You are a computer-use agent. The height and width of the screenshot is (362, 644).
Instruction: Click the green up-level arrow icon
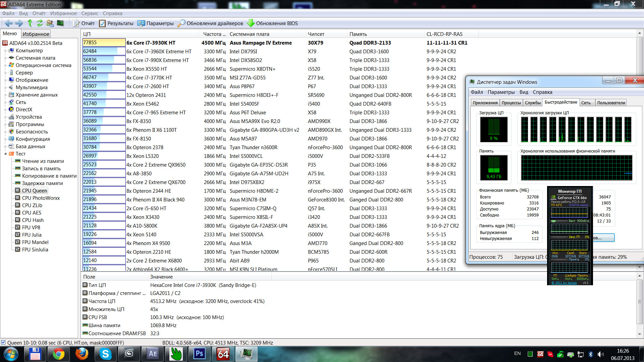tap(30, 23)
